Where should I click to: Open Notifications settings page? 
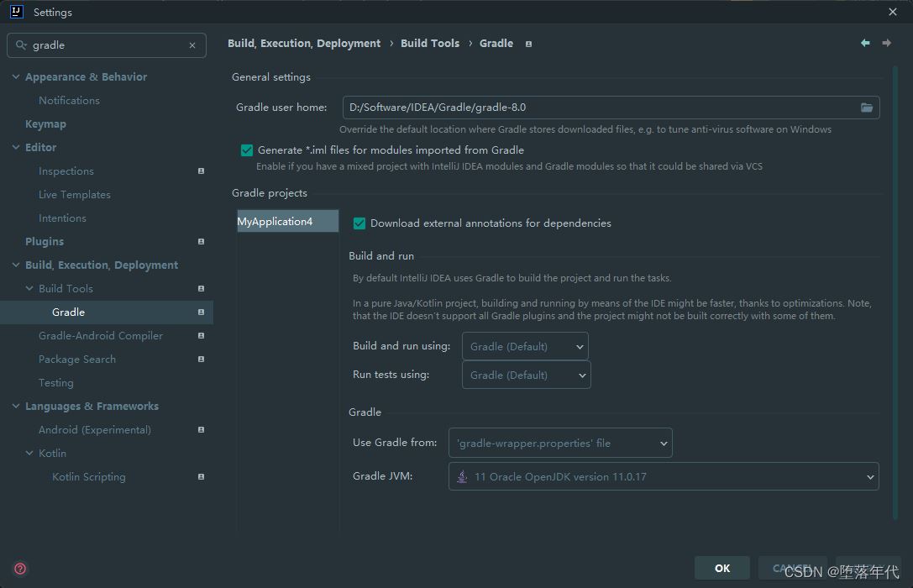click(x=69, y=101)
